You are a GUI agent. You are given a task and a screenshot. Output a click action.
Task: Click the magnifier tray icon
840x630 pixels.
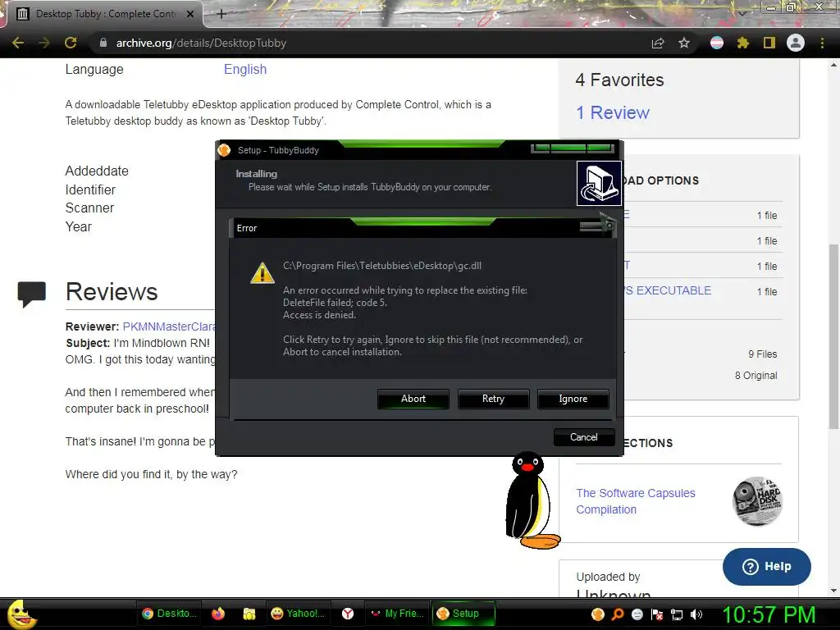pyautogui.click(x=618, y=614)
